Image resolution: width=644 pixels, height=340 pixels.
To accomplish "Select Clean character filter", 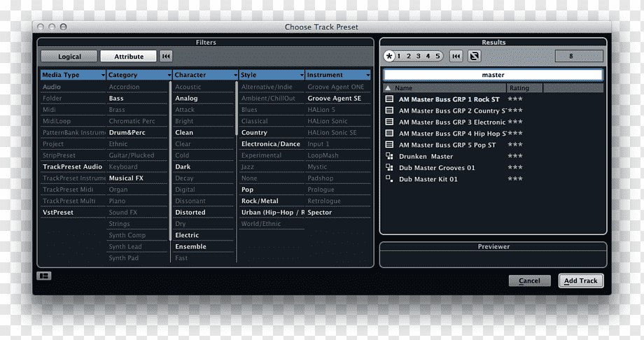I will [x=184, y=133].
